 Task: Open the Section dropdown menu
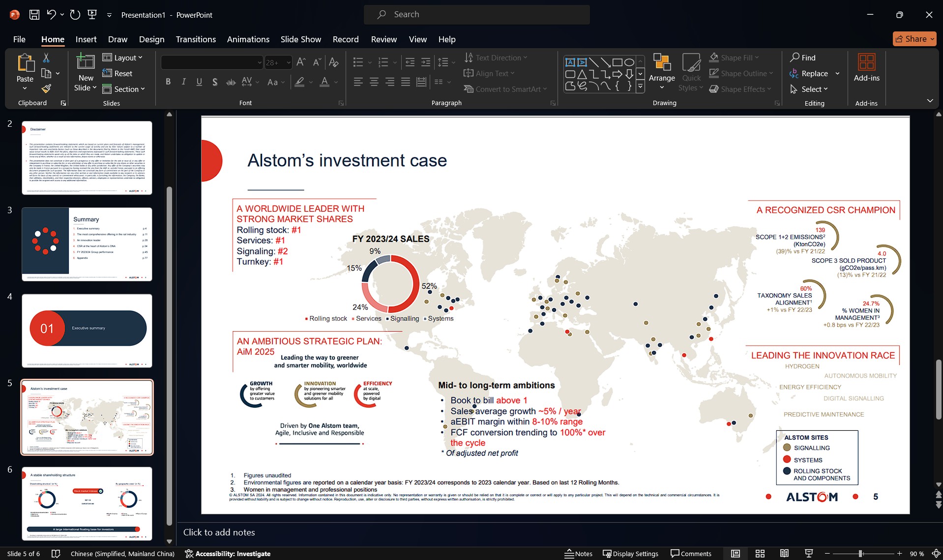click(124, 89)
